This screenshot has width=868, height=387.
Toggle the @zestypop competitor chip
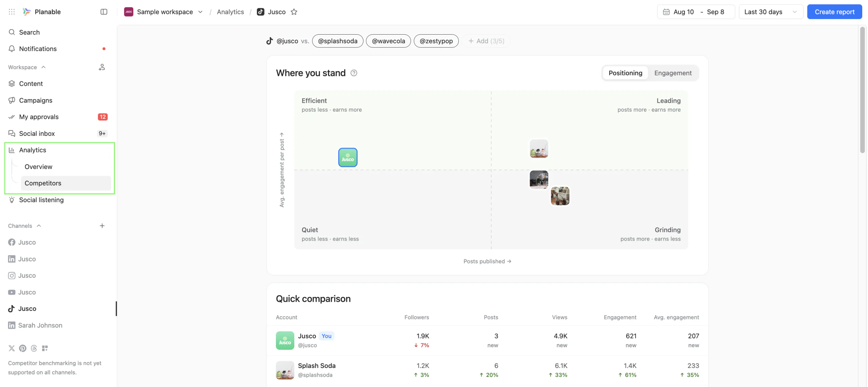click(x=436, y=41)
